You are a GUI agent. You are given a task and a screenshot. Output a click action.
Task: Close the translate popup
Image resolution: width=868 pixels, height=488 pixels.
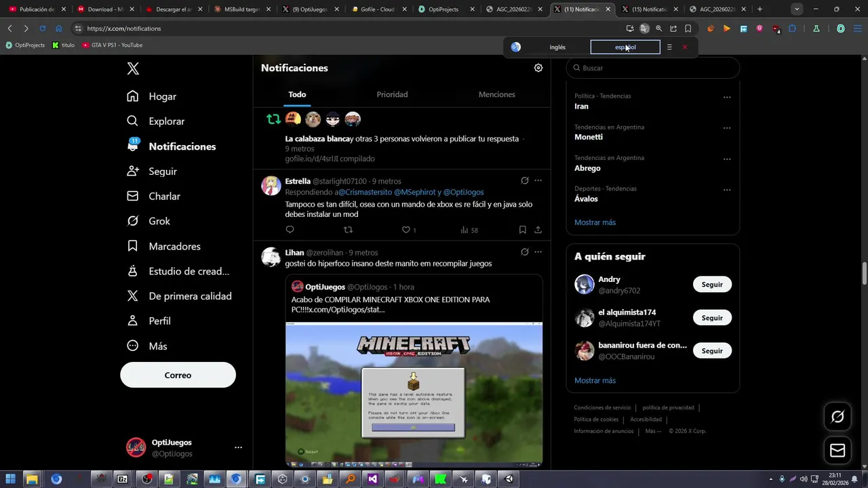pos(685,47)
